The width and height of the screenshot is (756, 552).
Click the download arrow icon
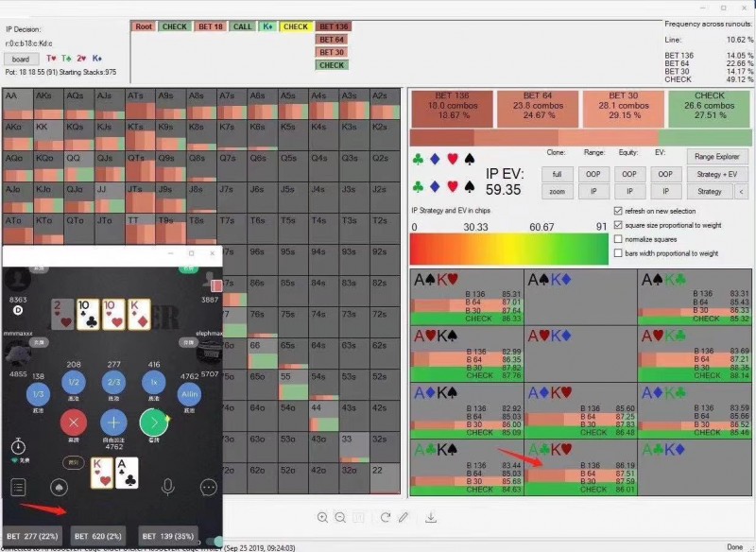(x=432, y=517)
